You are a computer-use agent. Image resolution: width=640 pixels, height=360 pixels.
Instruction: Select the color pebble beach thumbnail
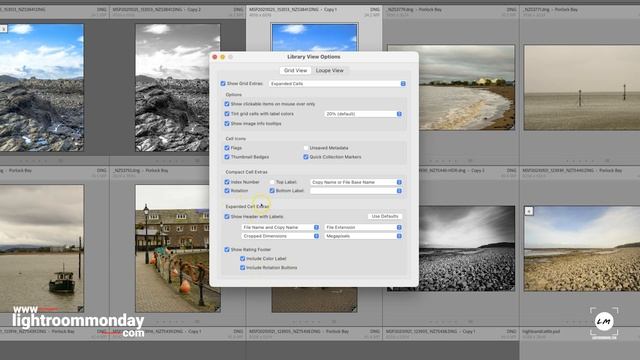coord(582,249)
